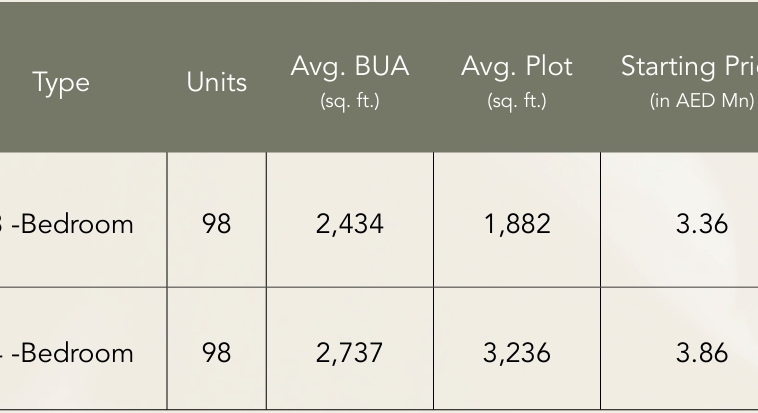The image size is (758, 413).
Task: Click the blank green header area above Units
Action: (216, 30)
